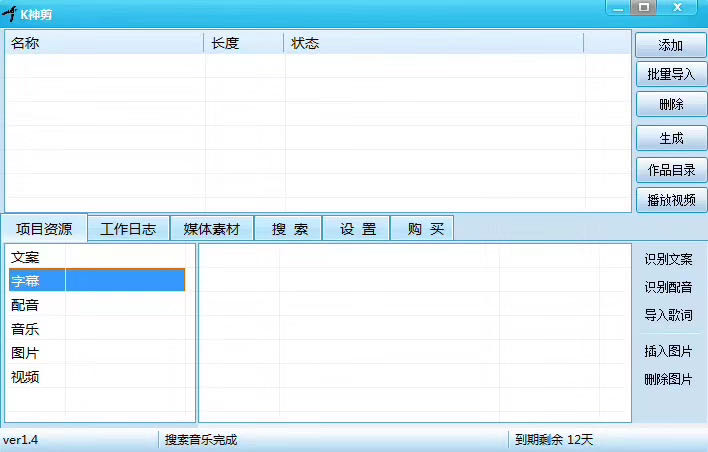Viewport: 708px width, 452px height.
Task: Click the 识别文案 link
Action: coord(668,259)
